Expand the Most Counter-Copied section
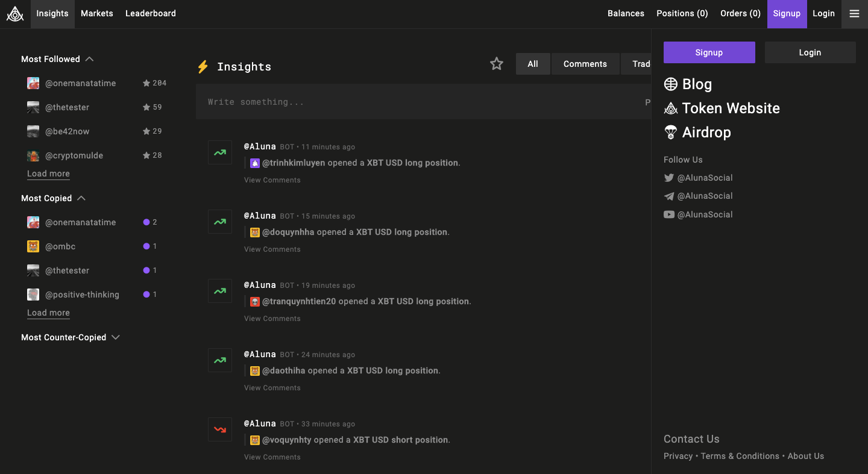 [71, 337]
